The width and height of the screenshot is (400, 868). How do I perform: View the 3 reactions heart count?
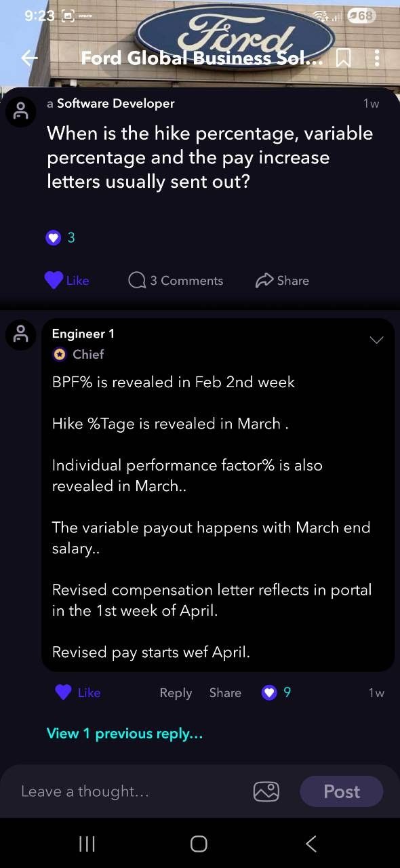tap(60, 237)
